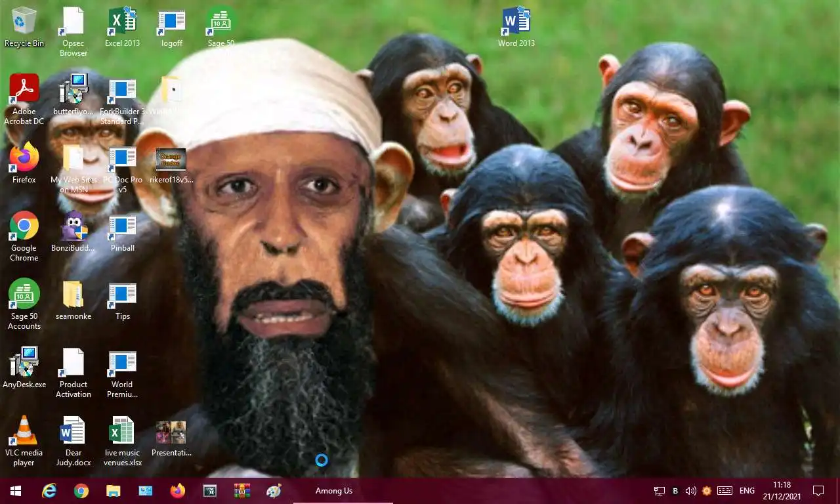Open the Word 2013 desktop shortcut

coord(516,27)
